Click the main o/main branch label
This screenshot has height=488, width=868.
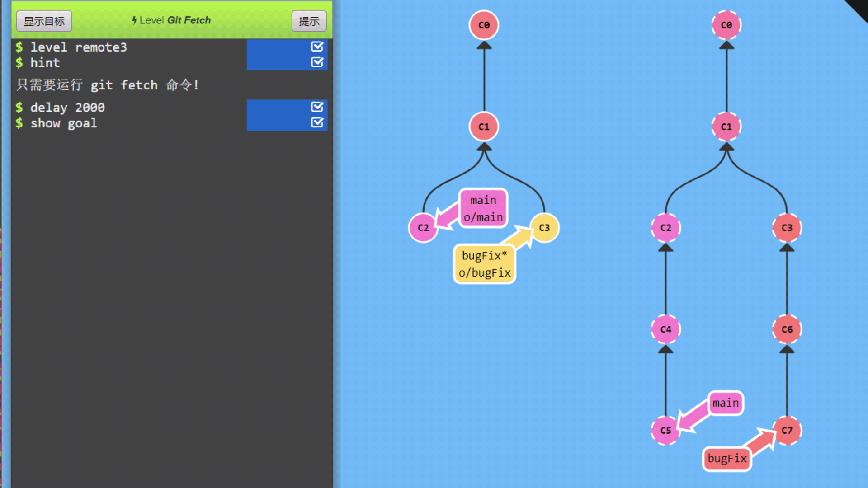click(483, 208)
